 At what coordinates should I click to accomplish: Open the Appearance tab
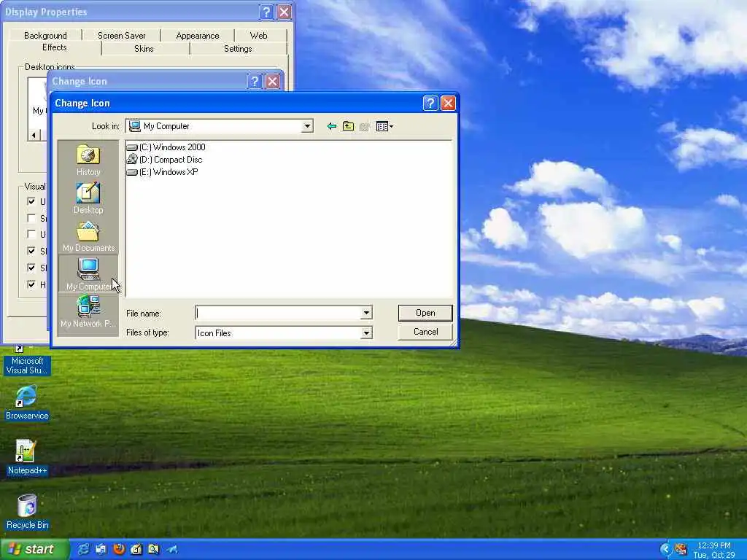click(197, 36)
